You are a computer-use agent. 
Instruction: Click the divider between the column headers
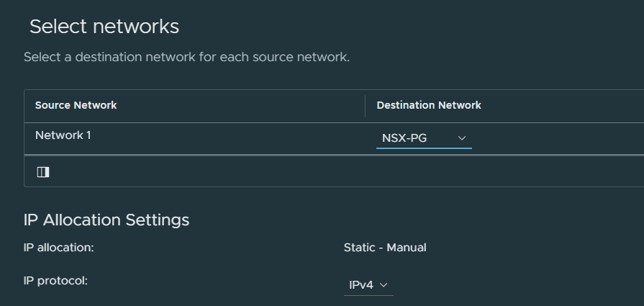tap(365, 106)
